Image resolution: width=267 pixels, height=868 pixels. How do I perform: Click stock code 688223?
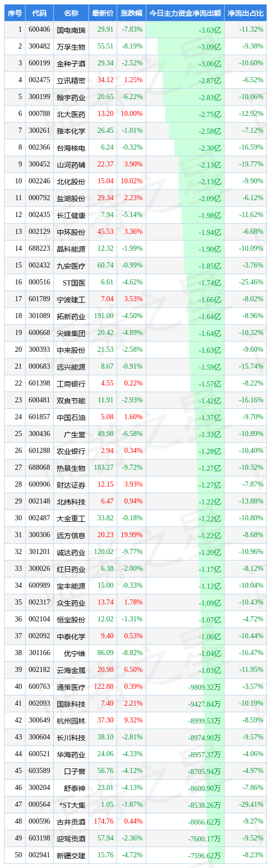coord(39,249)
